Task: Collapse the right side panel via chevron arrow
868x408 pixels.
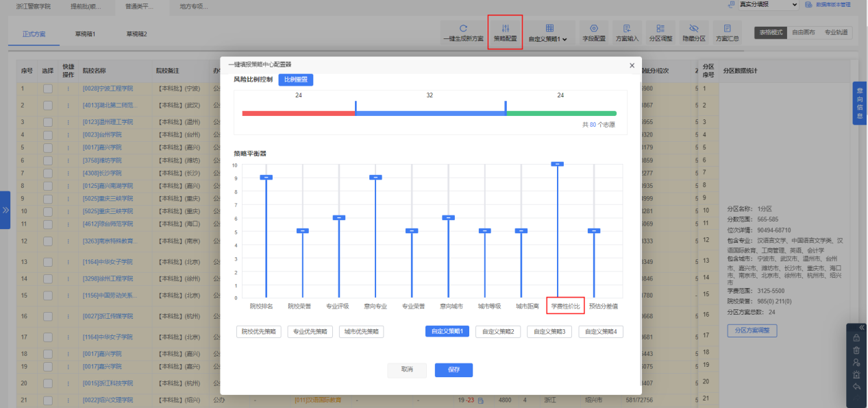Action: pos(862,327)
